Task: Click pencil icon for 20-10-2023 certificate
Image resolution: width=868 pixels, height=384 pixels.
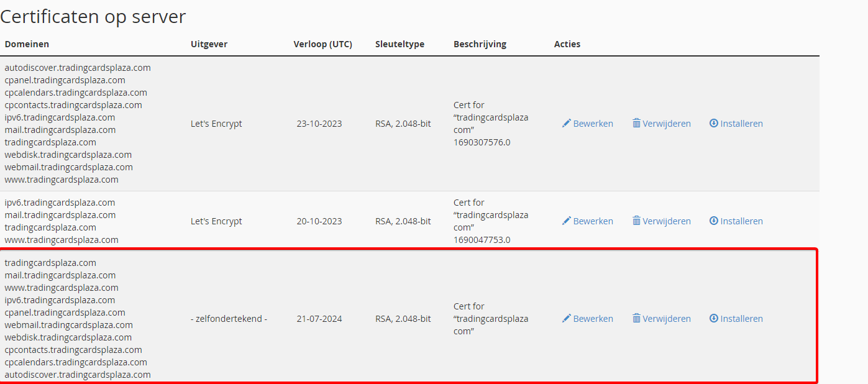Action: (566, 221)
